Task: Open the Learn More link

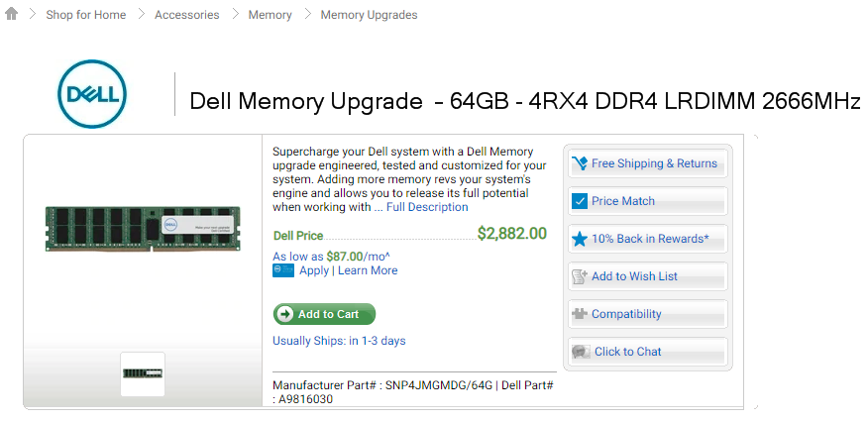Action: (x=368, y=270)
